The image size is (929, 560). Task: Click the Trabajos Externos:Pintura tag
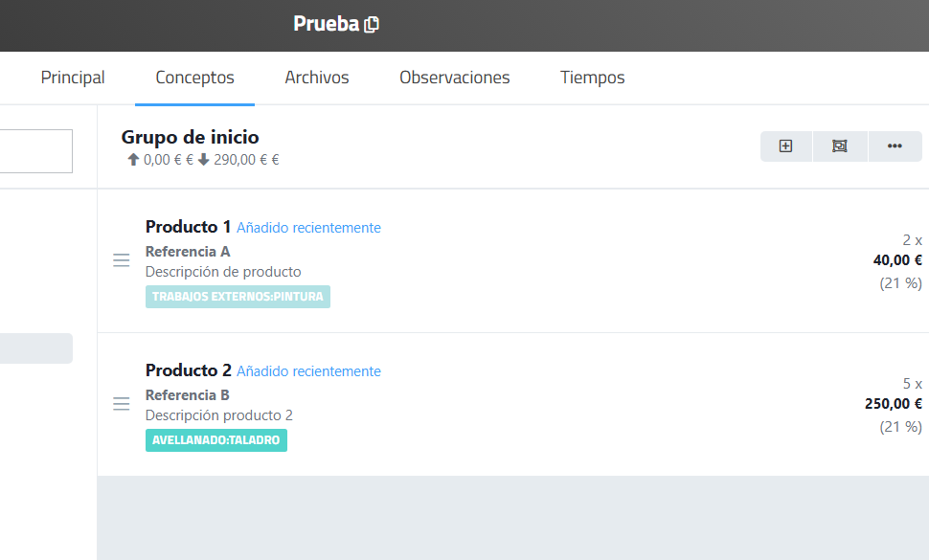pos(238,297)
